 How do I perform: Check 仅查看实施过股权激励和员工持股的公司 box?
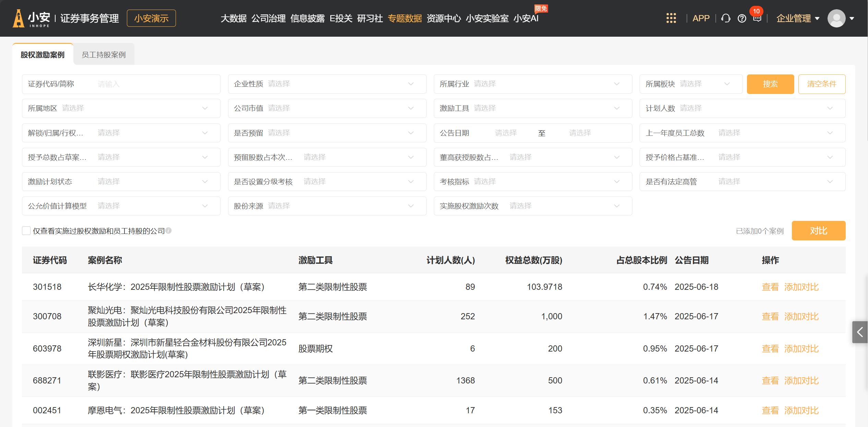click(26, 231)
